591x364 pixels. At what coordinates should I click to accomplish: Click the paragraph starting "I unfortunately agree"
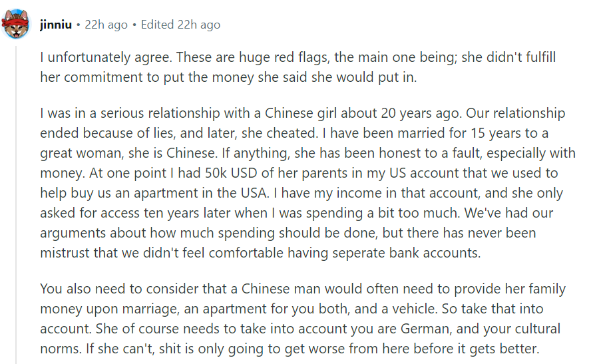[x=297, y=67]
